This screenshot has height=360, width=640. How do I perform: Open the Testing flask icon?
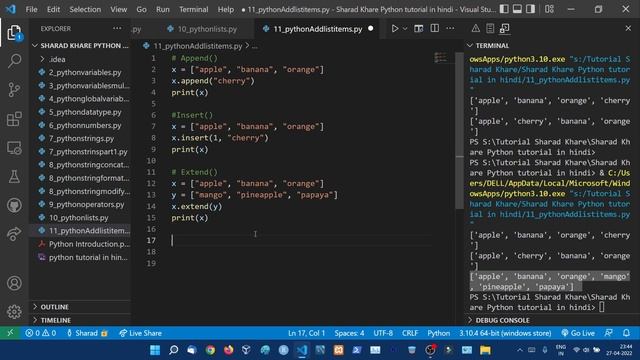pos(14,177)
